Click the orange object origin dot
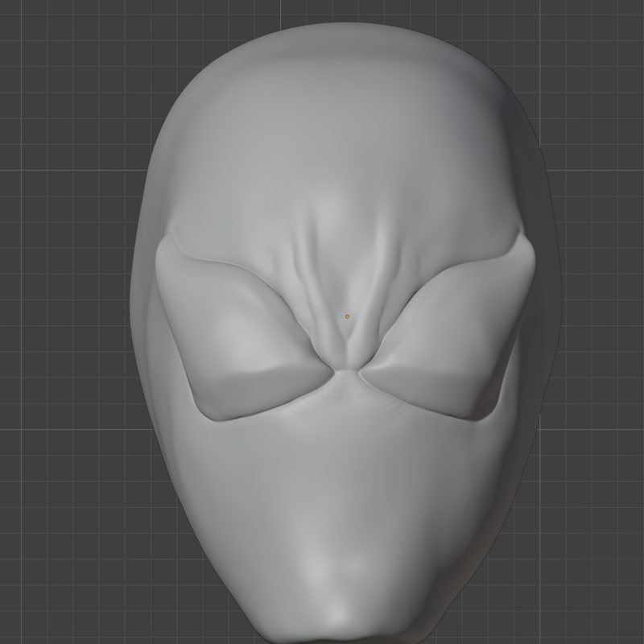Viewport: 644px width, 644px height. tap(347, 316)
